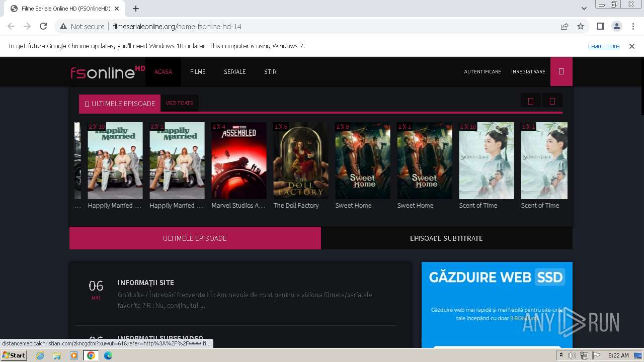Open network status tray icon
The width and height of the screenshot is (644, 362).
(x=584, y=355)
